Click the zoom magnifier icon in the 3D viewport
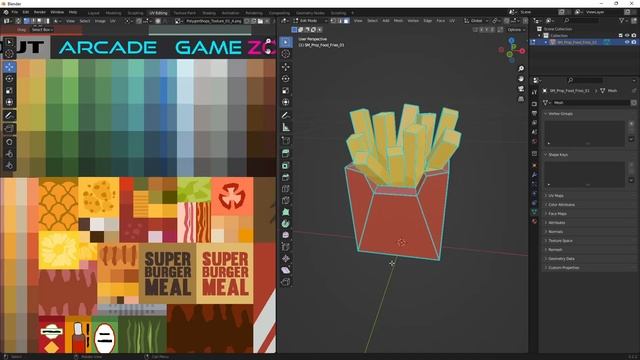This screenshot has height=360, width=640. (521, 69)
